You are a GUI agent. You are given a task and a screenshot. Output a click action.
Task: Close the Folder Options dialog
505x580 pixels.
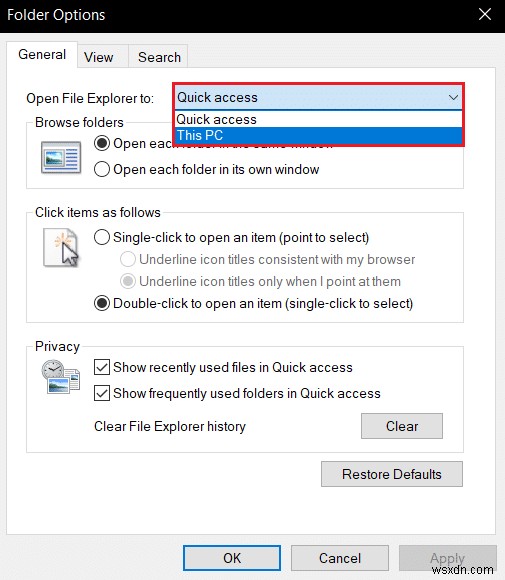click(x=485, y=15)
